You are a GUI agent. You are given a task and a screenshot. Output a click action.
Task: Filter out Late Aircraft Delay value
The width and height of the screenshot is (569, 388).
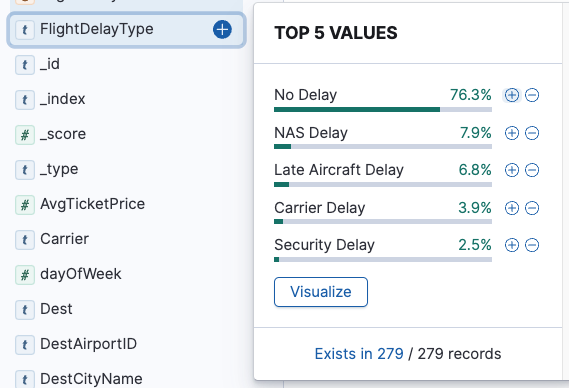pos(532,170)
